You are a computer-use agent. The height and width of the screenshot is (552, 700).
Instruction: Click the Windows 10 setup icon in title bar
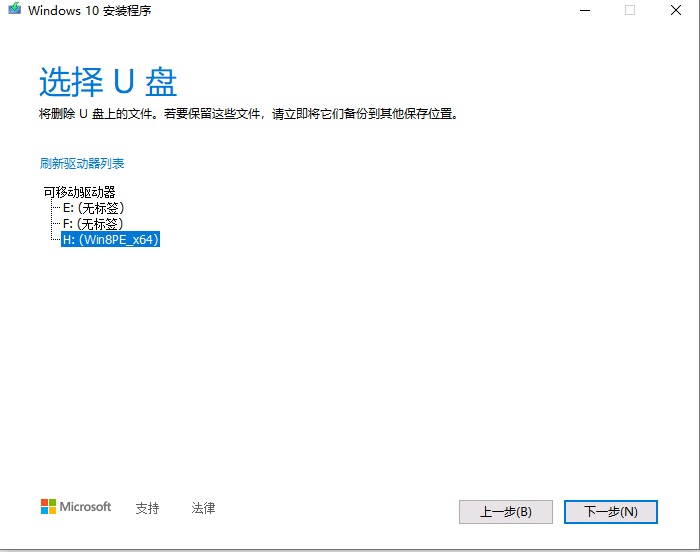(15, 9)
